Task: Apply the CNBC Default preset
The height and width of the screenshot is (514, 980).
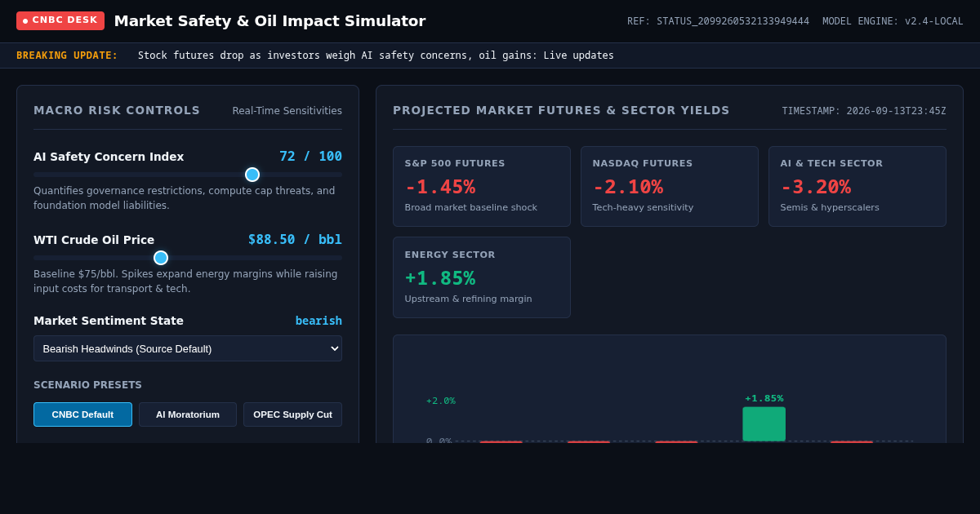Action: (82, 414)
